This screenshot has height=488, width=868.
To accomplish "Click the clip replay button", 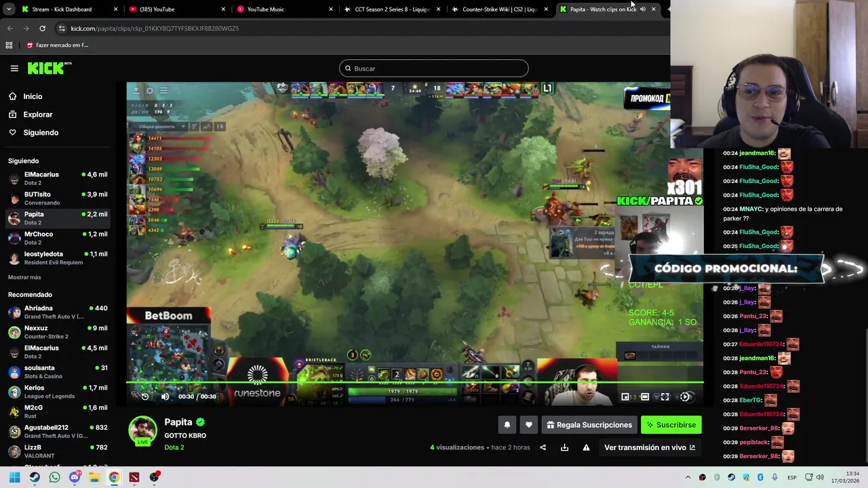I will pos(144,396).
